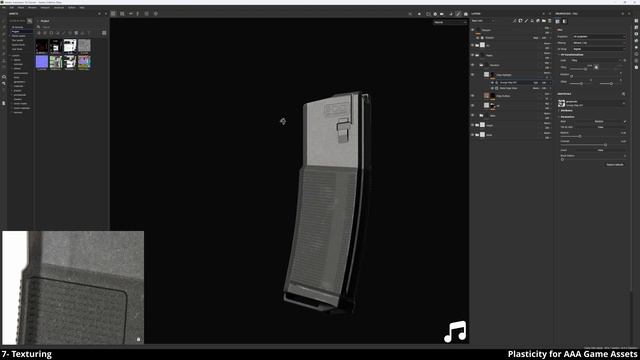Toggle visibility of the Metal Edge Wear effect
Screen dimensions: 640x360
click(492, 88)
